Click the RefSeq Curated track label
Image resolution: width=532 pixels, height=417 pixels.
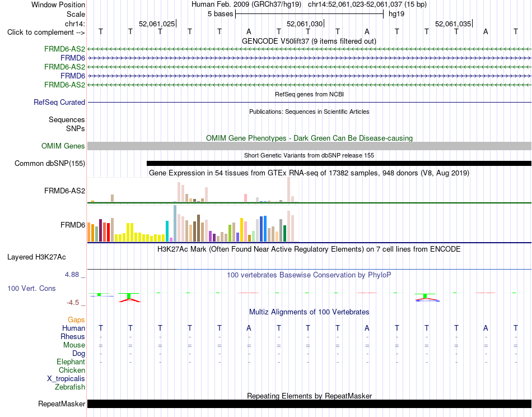59,102
